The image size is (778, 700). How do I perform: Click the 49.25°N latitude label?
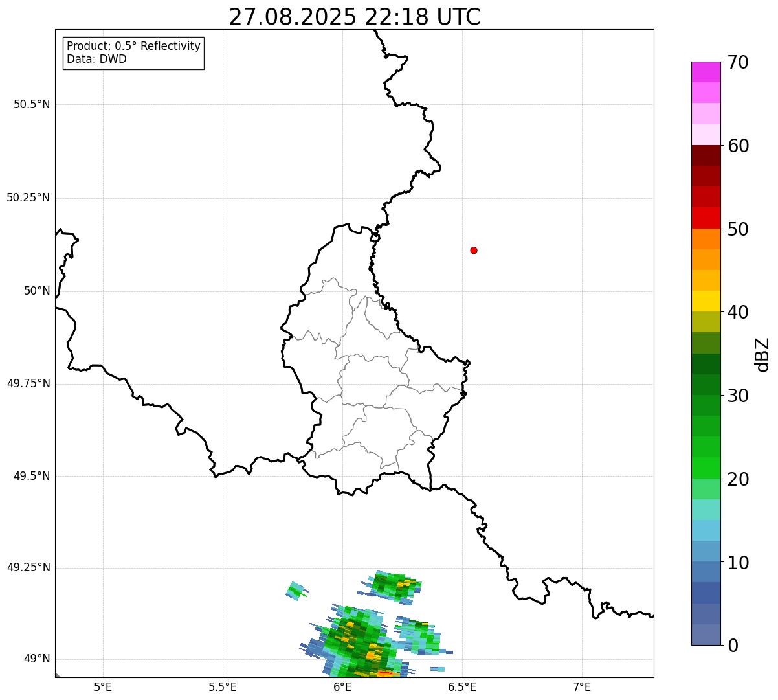[28, 567]
